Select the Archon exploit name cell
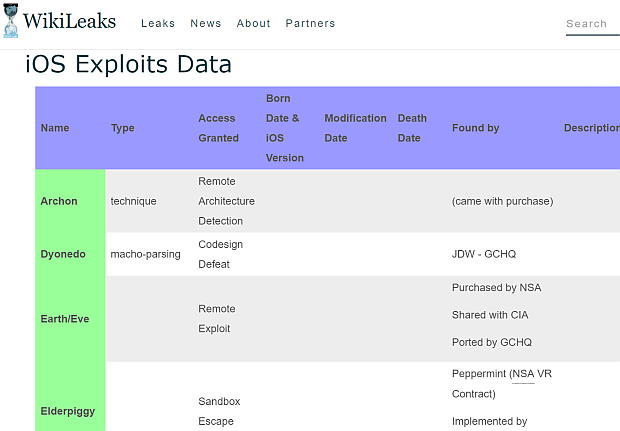Viewport: 620px width, 431px height. click(x=59, y=201)
